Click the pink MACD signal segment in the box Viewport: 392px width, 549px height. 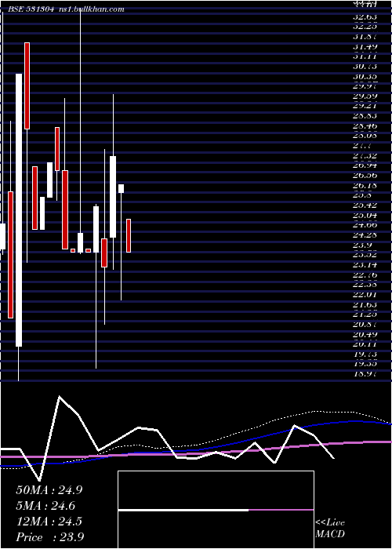281,510
